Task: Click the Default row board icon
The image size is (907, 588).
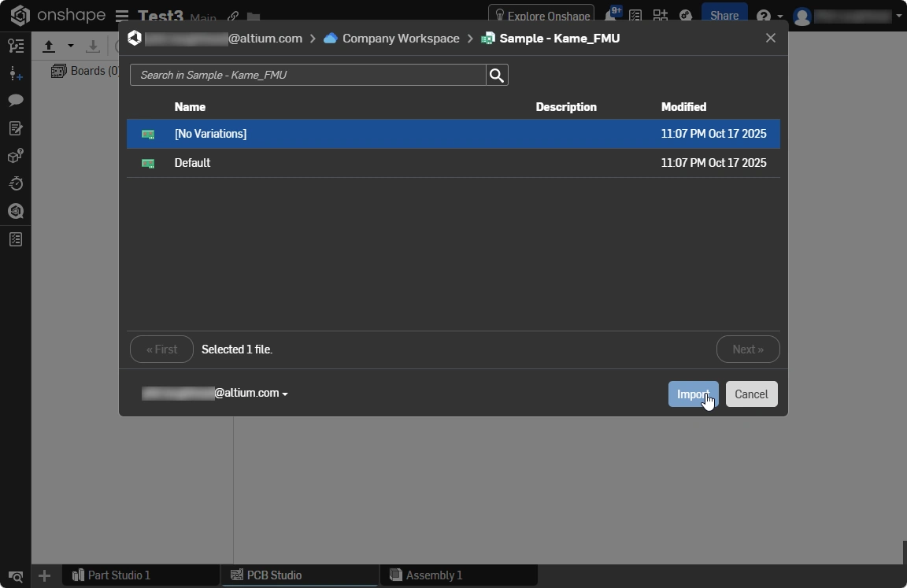Action: [x=148, y=163]
